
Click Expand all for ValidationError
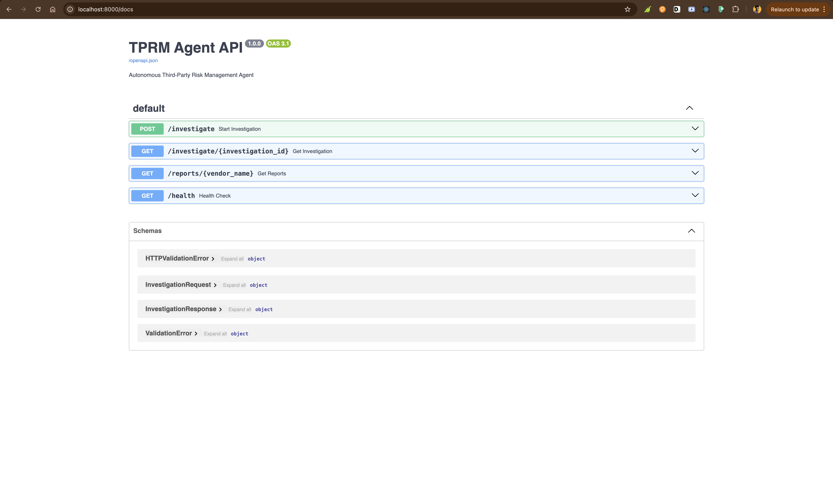215,333
